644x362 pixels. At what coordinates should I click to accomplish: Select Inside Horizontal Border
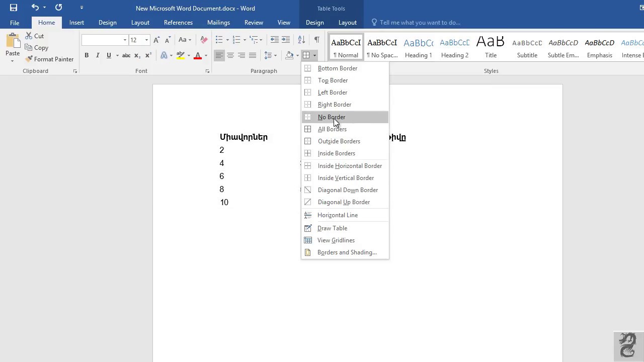coord(345,166)
